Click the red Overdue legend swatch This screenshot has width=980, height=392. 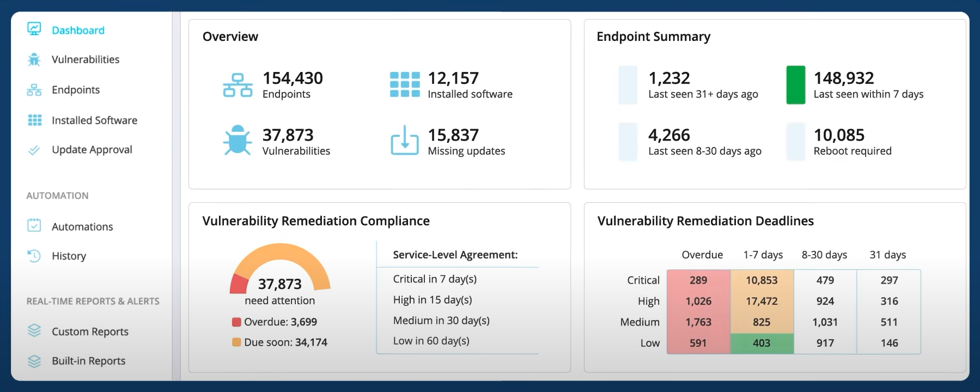(236, 322)
